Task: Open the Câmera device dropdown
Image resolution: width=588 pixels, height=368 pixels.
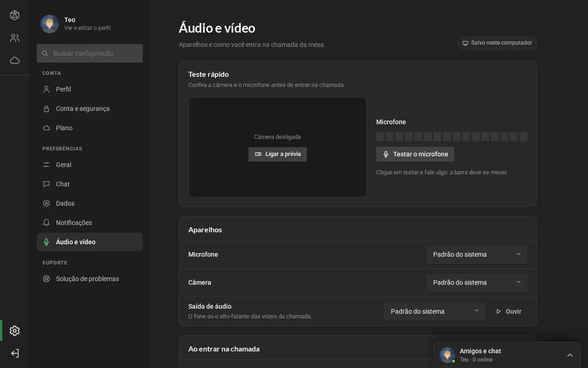Action: pos(477,282)
